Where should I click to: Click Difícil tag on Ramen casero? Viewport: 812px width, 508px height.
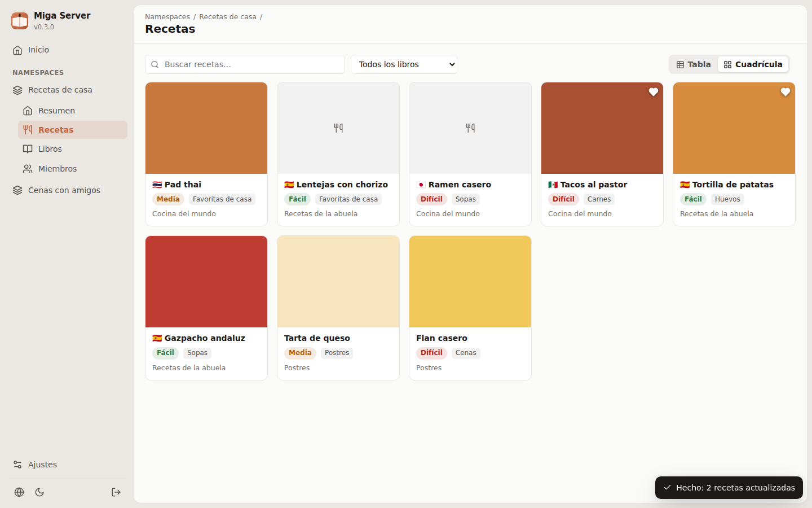pyautogui.click(x=431, y=199)
